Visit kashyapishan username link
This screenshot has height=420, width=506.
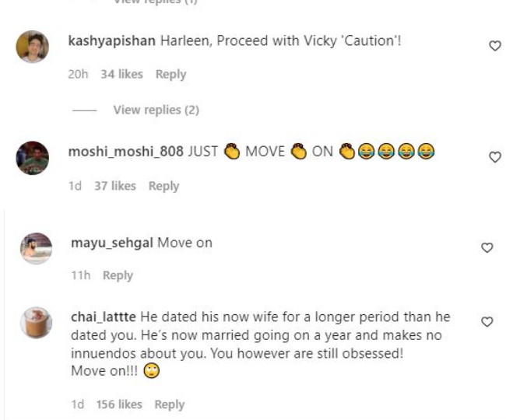tap(113, 40)
